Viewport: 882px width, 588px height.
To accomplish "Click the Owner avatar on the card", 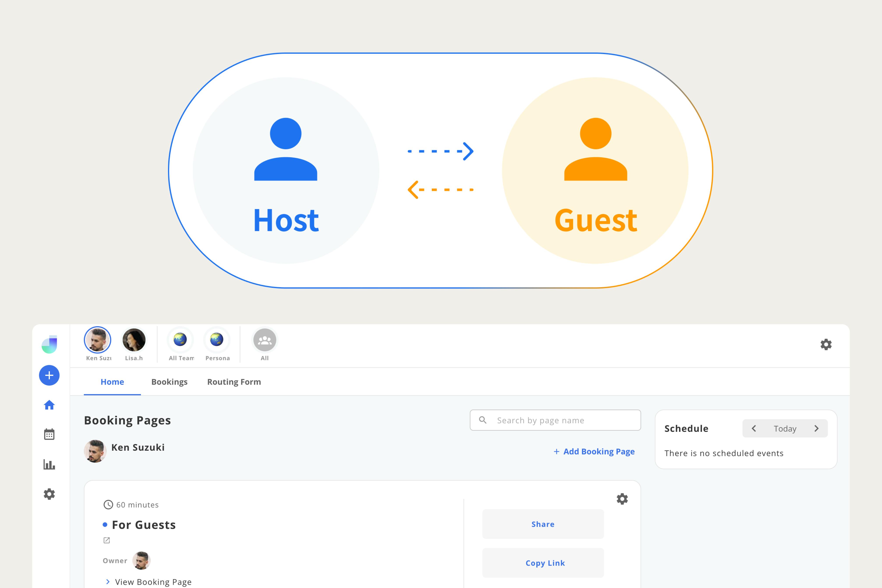I will click(141, 561).
